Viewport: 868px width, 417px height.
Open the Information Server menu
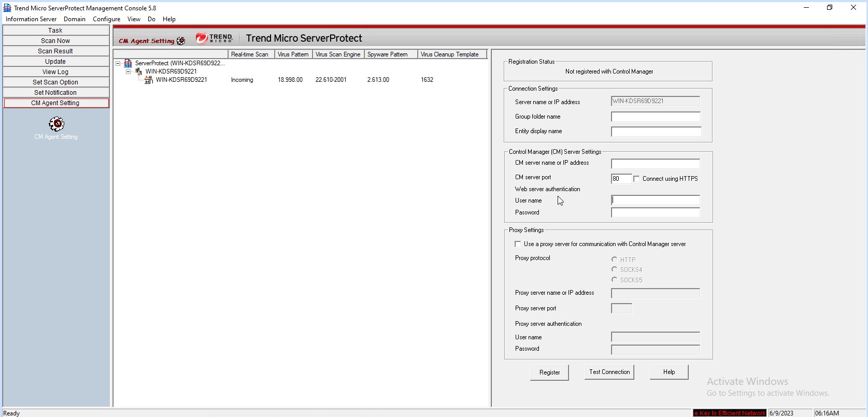click(31, 19)
